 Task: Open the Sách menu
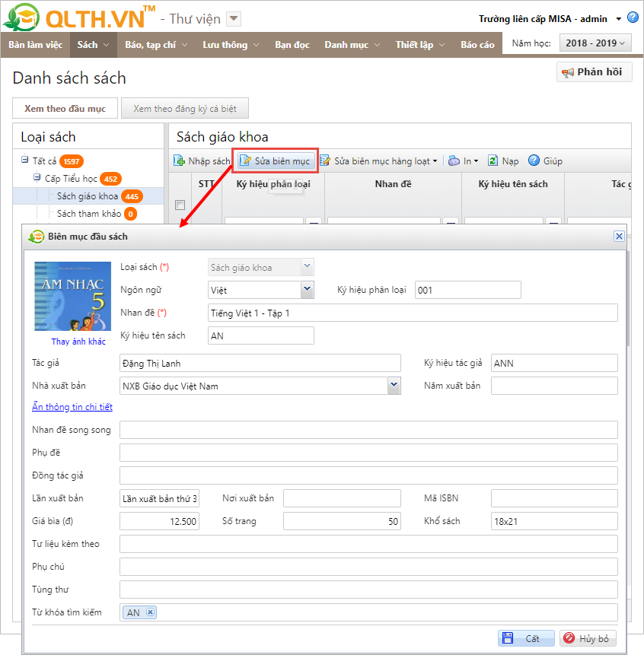[93, 44]
